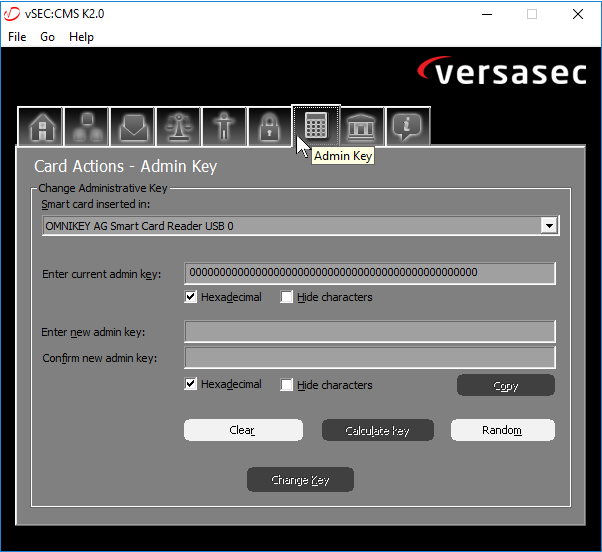Click the Random button
This screenshot has width=602, height=552.
click(503, 430)
